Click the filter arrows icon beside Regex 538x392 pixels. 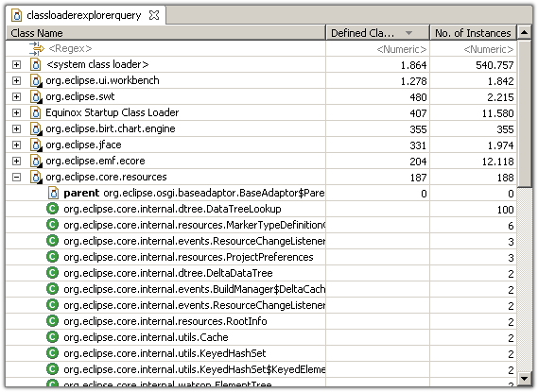[x=37, y=49]
